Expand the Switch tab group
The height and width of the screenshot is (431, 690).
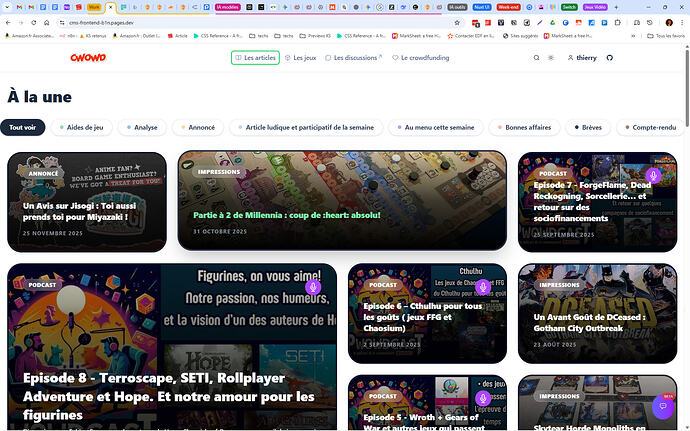tap(569, 7)
